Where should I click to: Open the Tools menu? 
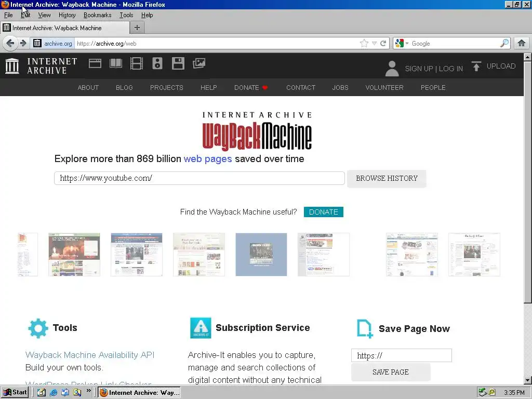click(126, 15)
